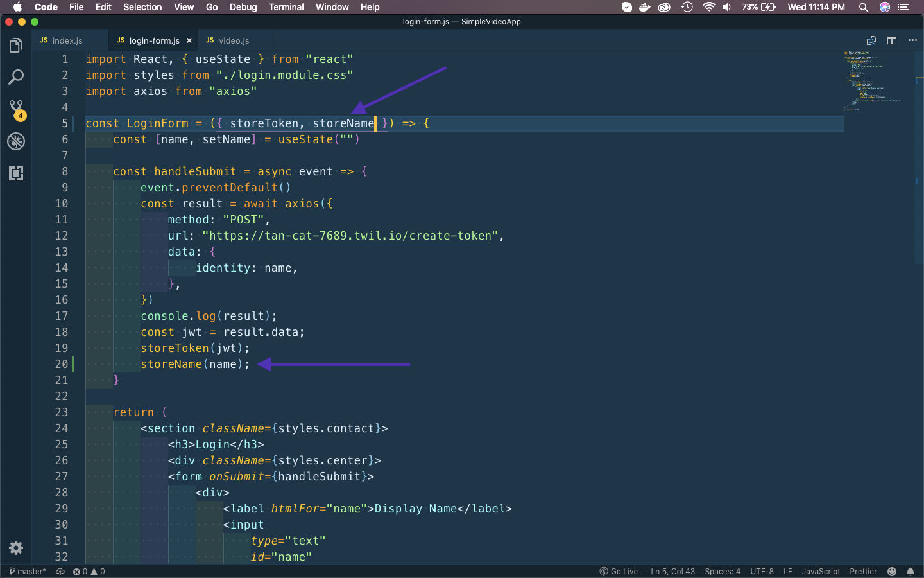Open feedback smiley in status bar

coord(892,572)
